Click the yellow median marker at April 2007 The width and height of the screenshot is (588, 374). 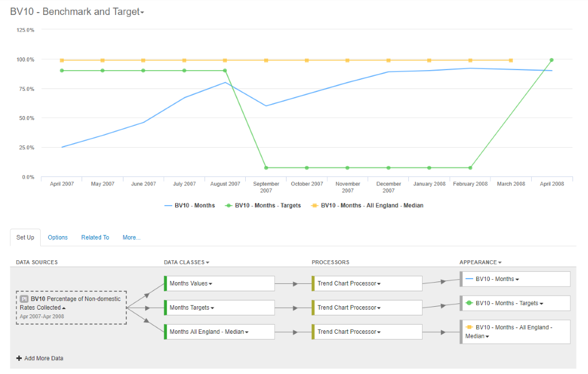pyautogui.click(x=62, y=60)
